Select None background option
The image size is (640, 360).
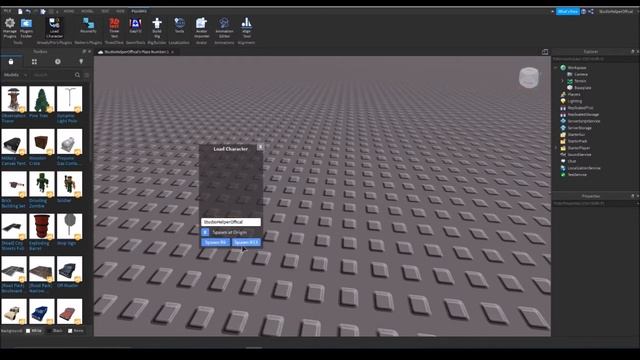click(x=76, y=331)
